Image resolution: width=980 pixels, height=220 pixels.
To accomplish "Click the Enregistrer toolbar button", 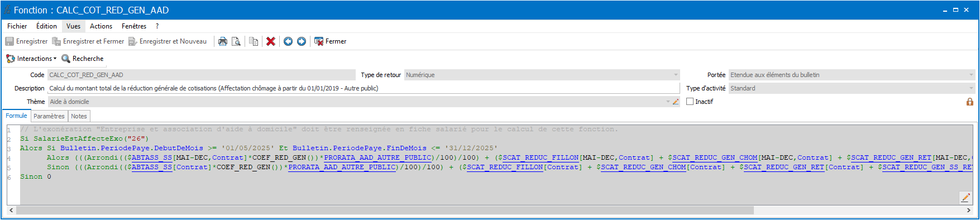I will click(x=26, y=41).
